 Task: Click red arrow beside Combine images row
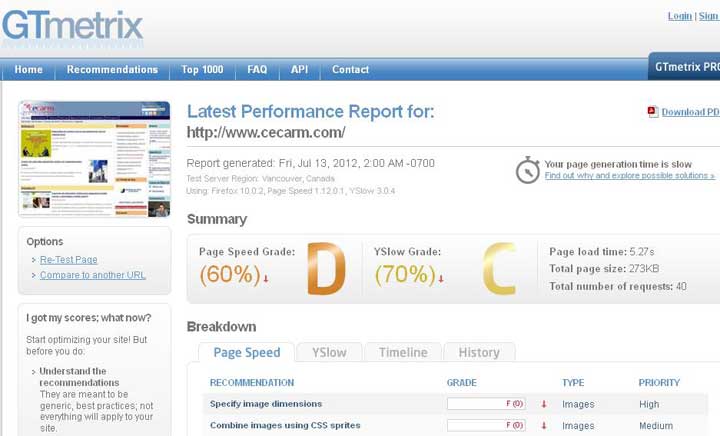[544, 426]
